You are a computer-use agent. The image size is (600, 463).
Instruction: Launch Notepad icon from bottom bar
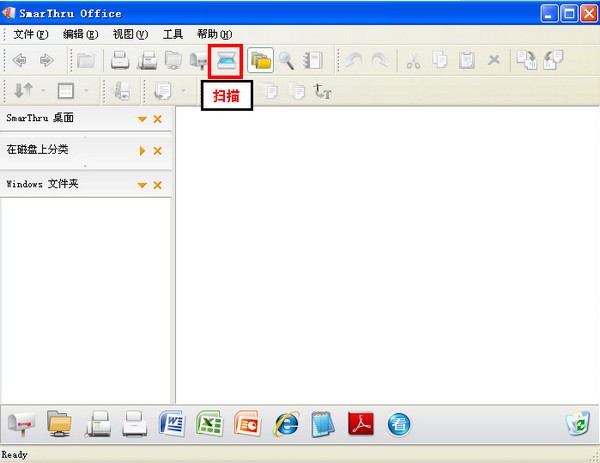pos(323,424)
